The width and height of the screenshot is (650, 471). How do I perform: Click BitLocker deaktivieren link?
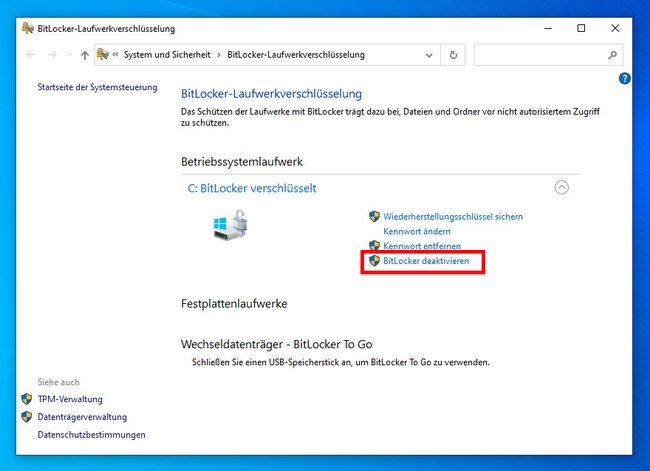pyautogui.click(x=426, y=261)
